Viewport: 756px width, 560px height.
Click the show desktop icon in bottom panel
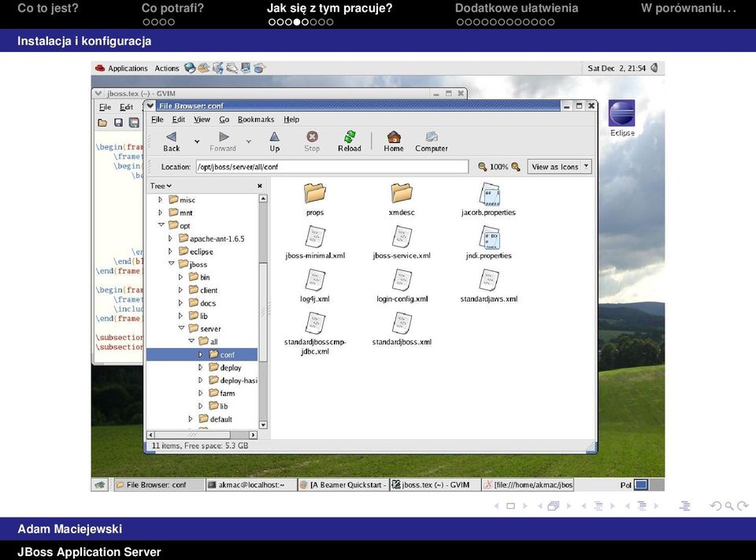(x=100, y=484)
